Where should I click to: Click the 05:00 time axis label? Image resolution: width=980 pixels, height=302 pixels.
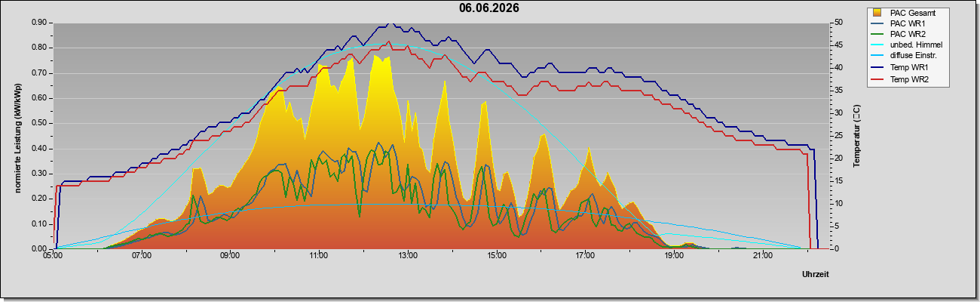53,256
